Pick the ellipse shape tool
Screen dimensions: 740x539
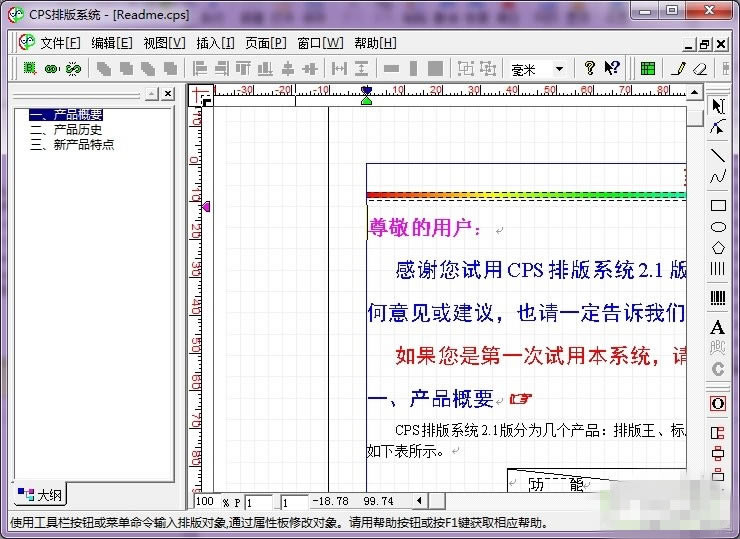tap(718, 227)
